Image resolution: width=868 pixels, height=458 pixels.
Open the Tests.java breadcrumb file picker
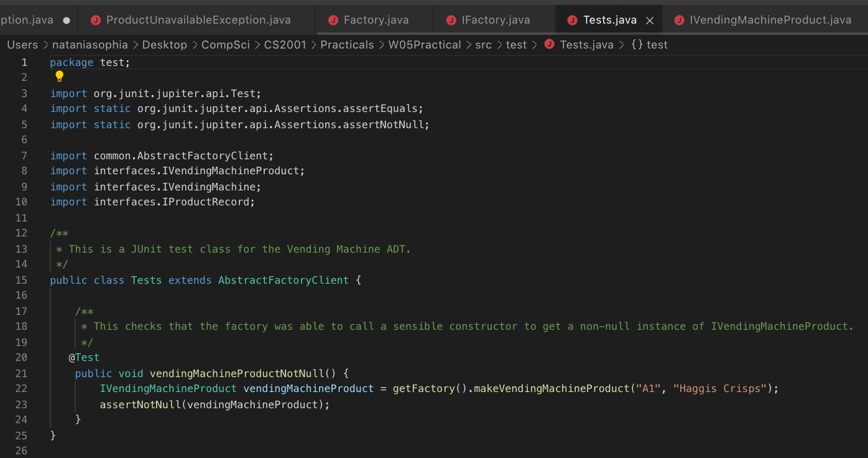click(x=586, y=45)
